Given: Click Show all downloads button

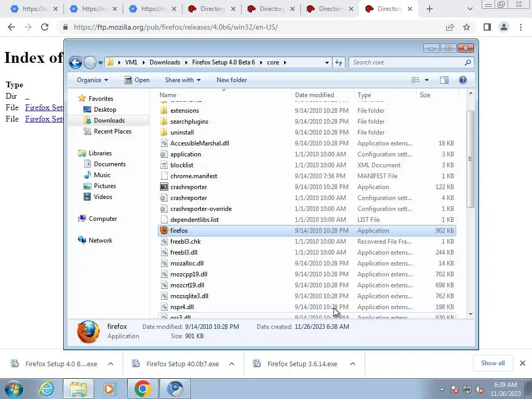Looking at the screenshot, I should click(x=493, y=363).
